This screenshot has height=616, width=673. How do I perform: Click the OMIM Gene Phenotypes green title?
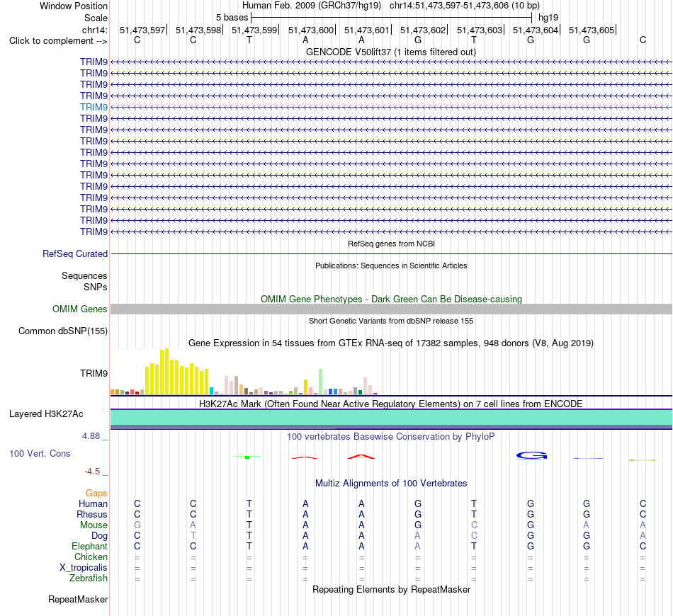[x=391, y=299]
